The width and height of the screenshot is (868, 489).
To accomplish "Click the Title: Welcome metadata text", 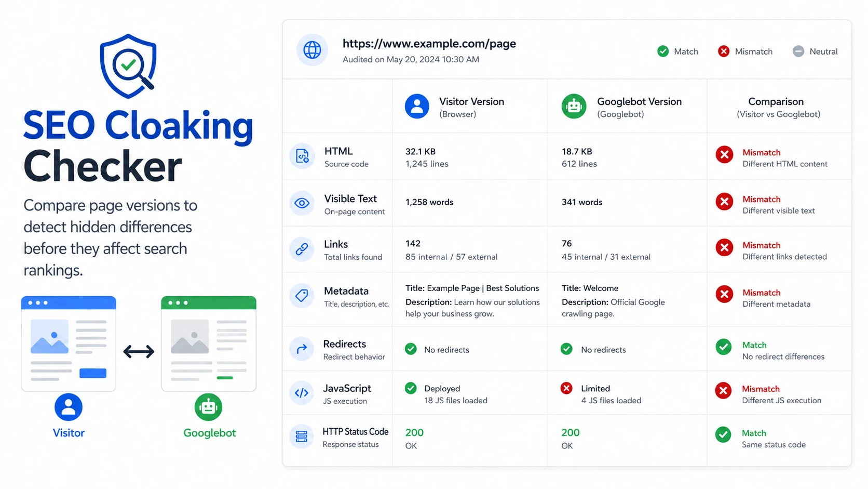I will [590, 288].
